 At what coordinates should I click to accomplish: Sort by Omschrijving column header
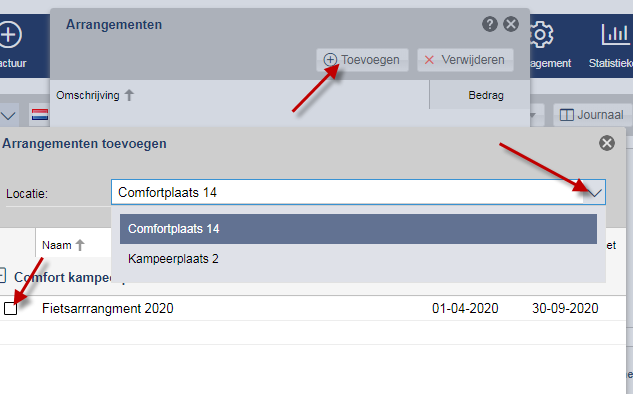coord(94,95)
